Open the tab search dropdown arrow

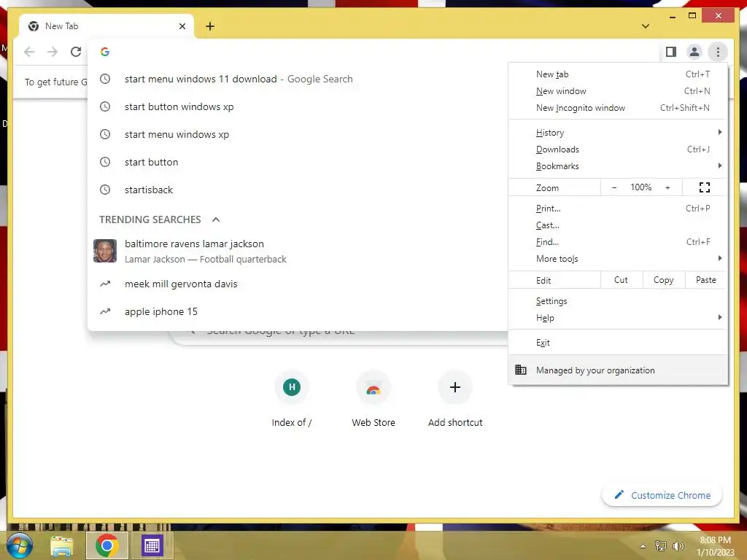pyautogui.click(x=646, y=26)
